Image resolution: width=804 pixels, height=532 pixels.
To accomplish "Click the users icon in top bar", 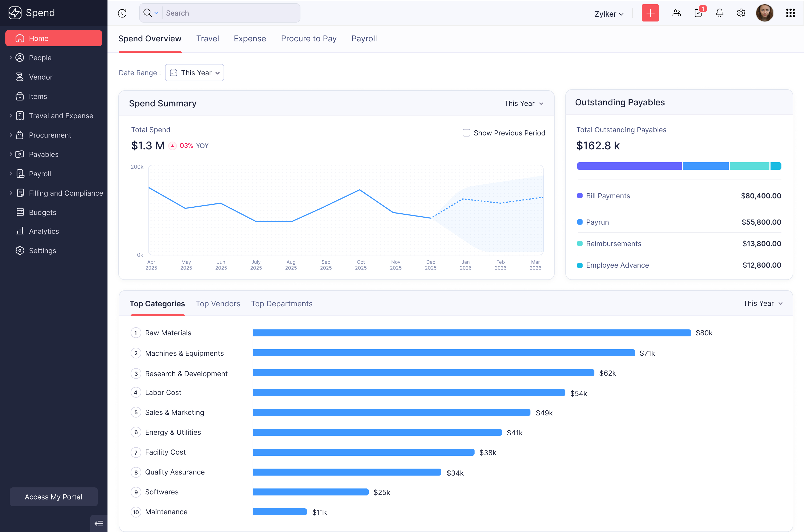I will click(676, 13).
